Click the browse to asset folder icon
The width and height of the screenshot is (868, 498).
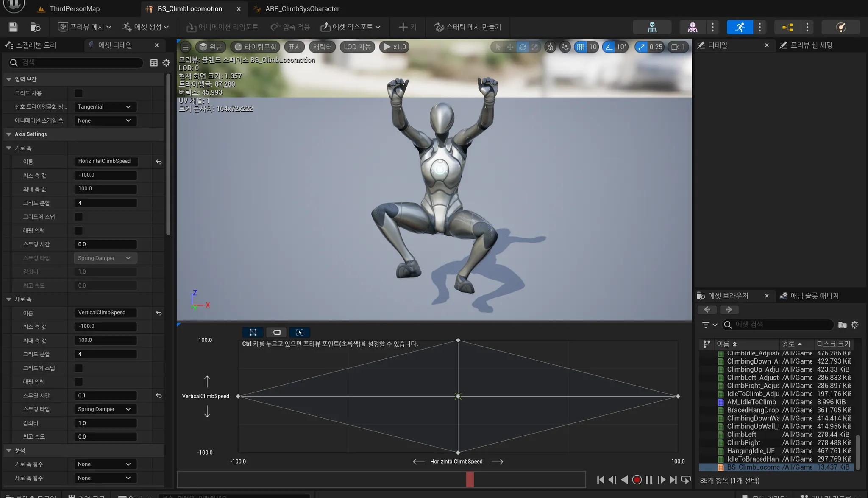point(35,27)
